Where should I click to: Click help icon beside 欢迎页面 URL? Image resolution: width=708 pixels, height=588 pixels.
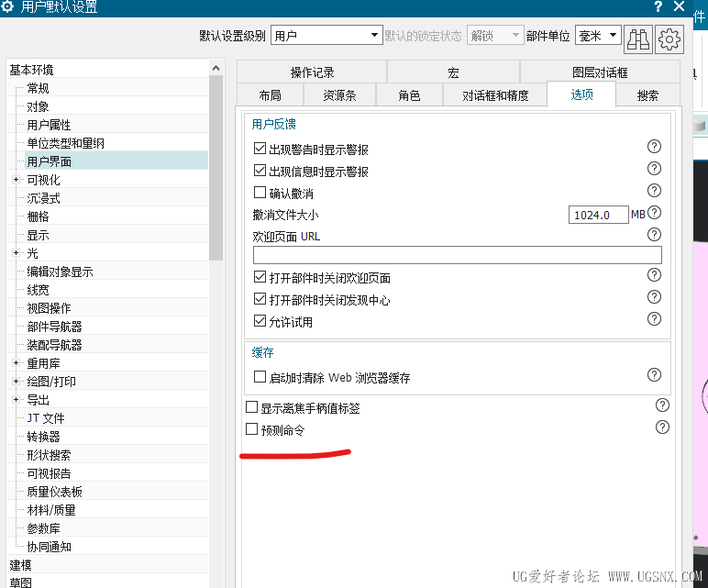tap(654, 235)
